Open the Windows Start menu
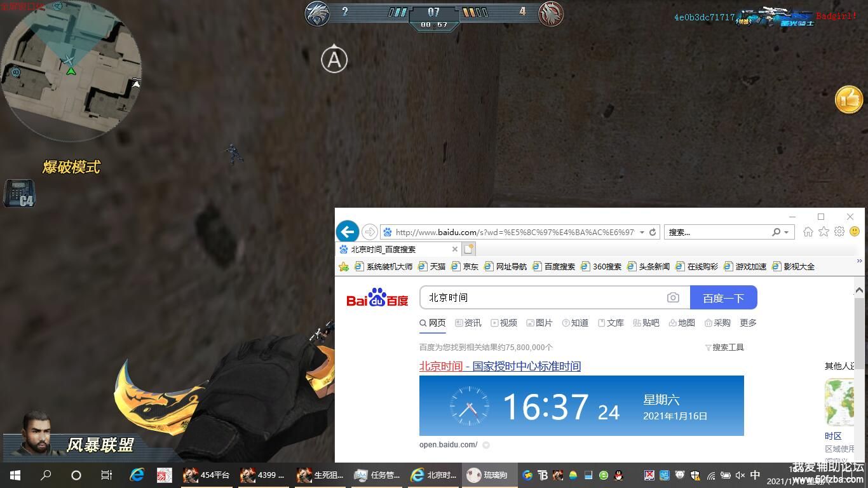Viewport: 868px width, 488px height. (15, 475)
